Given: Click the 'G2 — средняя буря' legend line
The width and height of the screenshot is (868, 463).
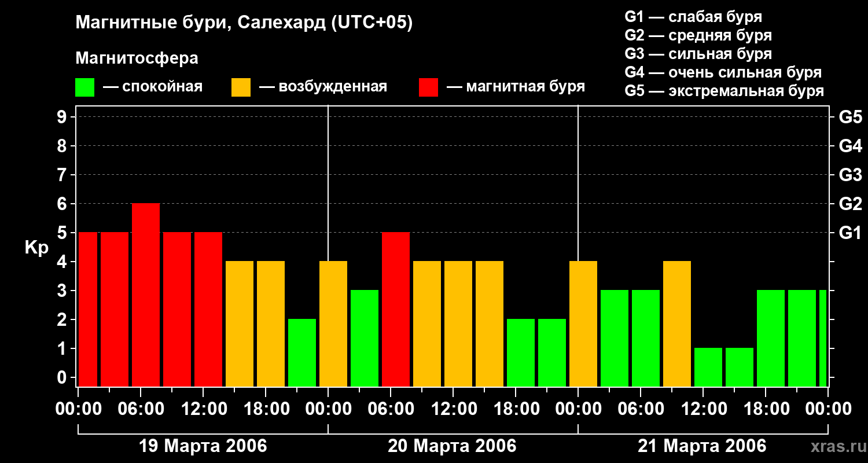Looking at the screenshot, I should click(x=698, y=35).
